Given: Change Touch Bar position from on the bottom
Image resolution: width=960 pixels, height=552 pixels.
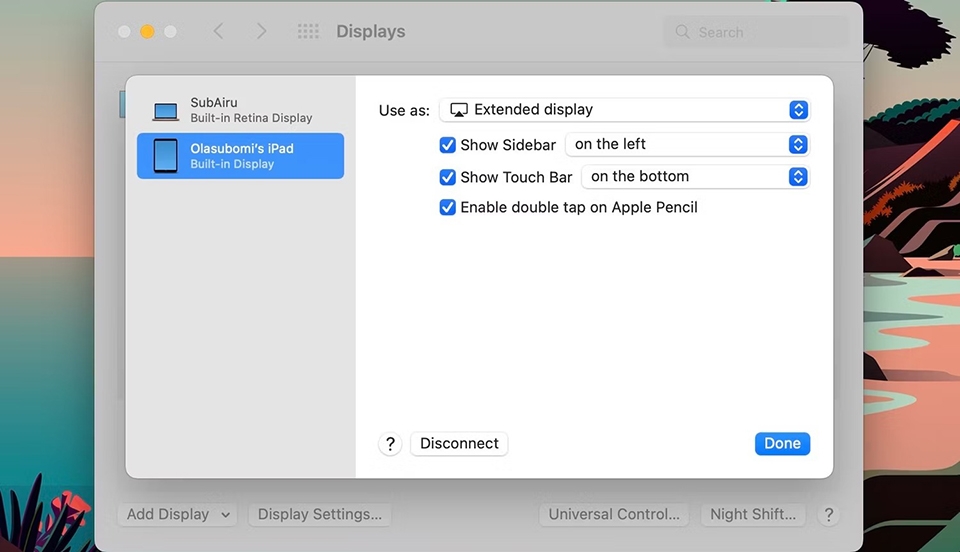Looking at the screenshot, I should pyautogui.click(x=696, y=177).
